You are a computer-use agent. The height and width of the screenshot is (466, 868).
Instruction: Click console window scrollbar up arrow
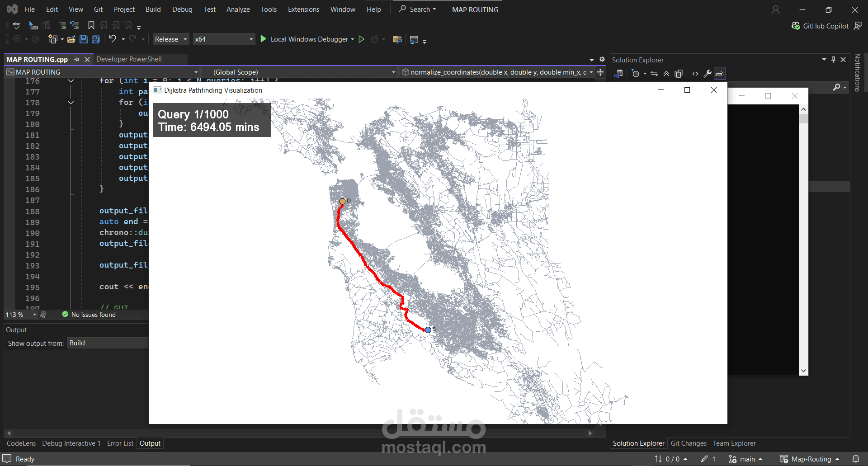pyautogui.click(x=803, y=109)
